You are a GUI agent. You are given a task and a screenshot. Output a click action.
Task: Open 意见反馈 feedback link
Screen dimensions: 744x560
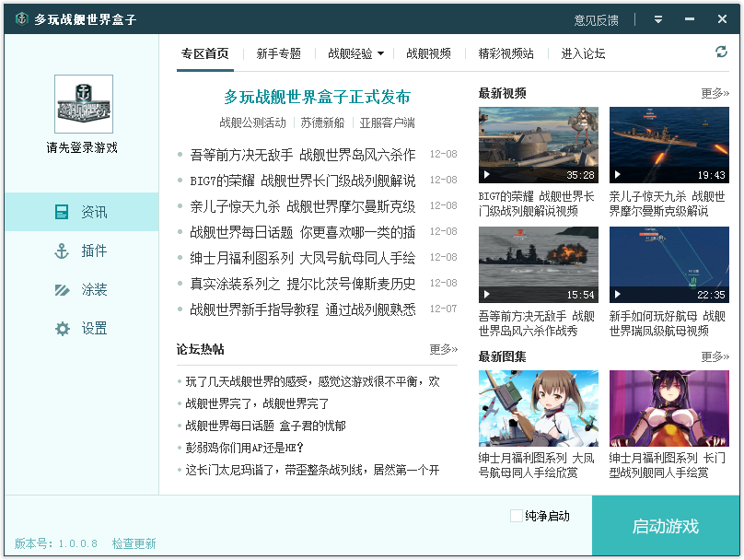(596, 20)
